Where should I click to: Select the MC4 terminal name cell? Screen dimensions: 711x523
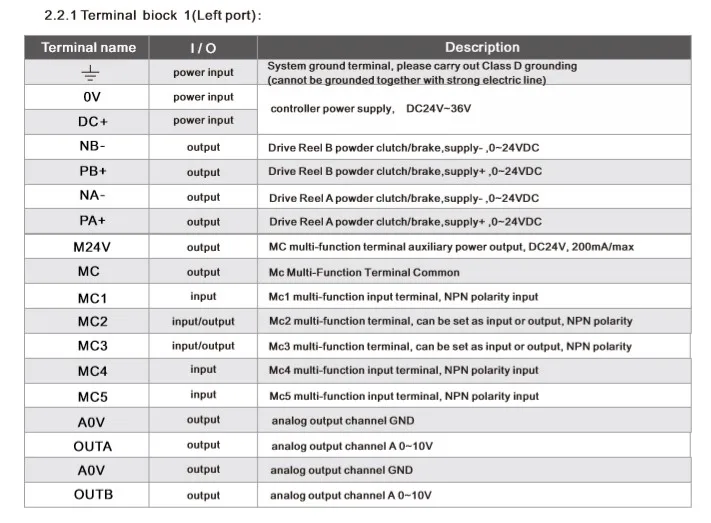pos(88,371)
